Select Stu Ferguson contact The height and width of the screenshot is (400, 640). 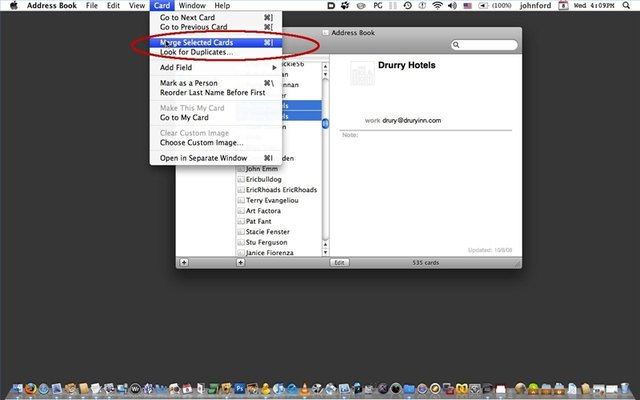tap(266, 242)
